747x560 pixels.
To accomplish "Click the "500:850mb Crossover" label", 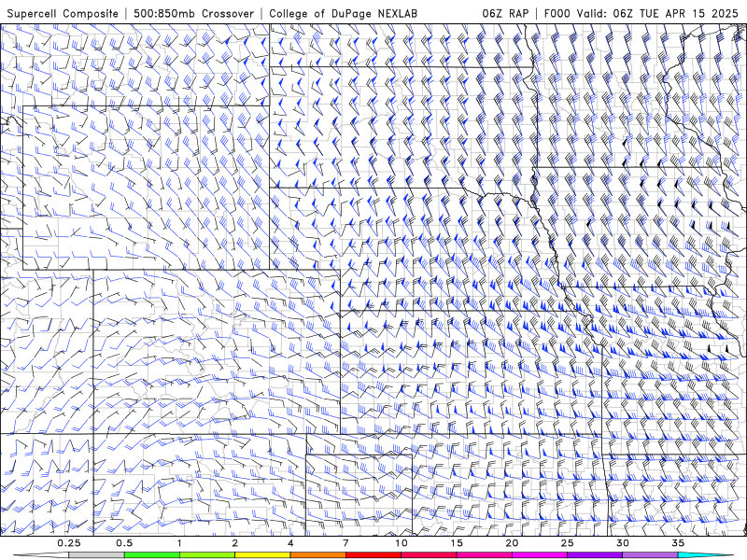I will pos(194,13).
